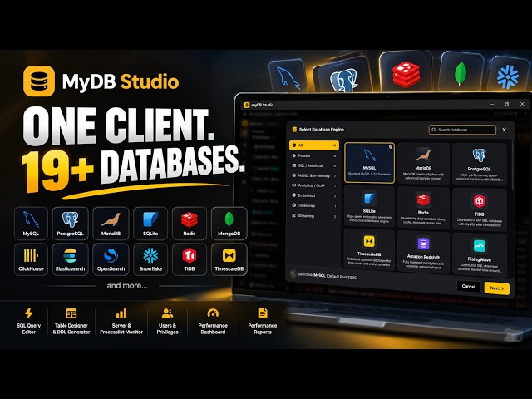Viewport: 532px width, 399px height.
Task: Pick the PostgreSQL card in the engine dialog
Action: click(x=479, y=164)
